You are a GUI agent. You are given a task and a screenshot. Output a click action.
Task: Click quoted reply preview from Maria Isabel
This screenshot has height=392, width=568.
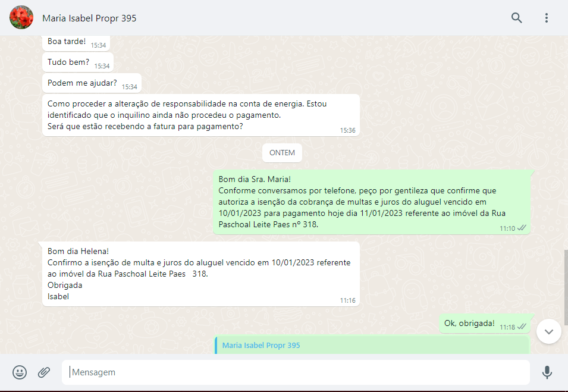pyautogui.click(x=372, y=346)
